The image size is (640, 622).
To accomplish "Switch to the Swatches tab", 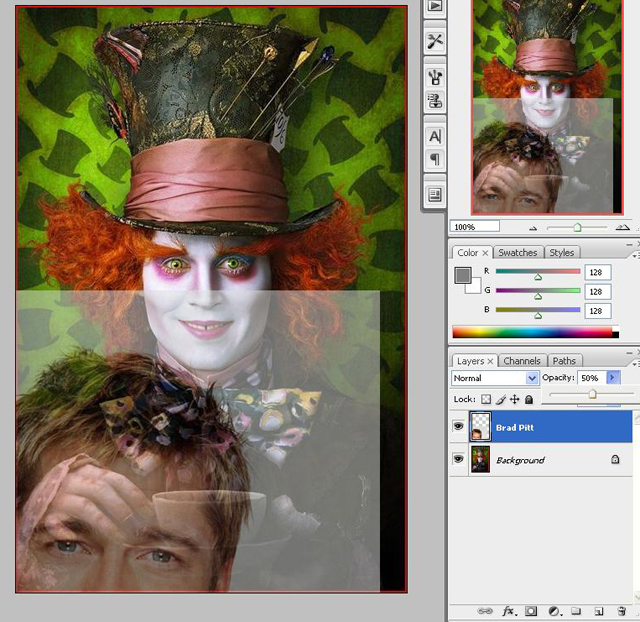I will (x=518, y=253).
